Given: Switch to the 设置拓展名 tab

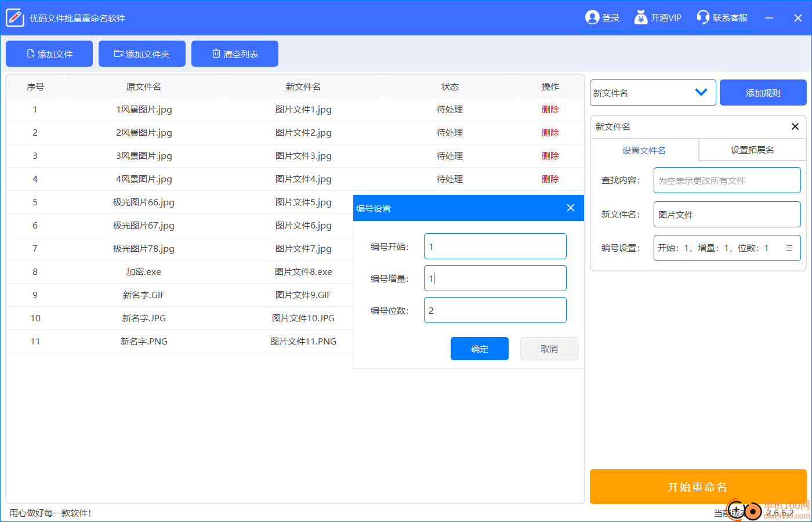Looking at the screenshot, I should click(x=752, y=150).
